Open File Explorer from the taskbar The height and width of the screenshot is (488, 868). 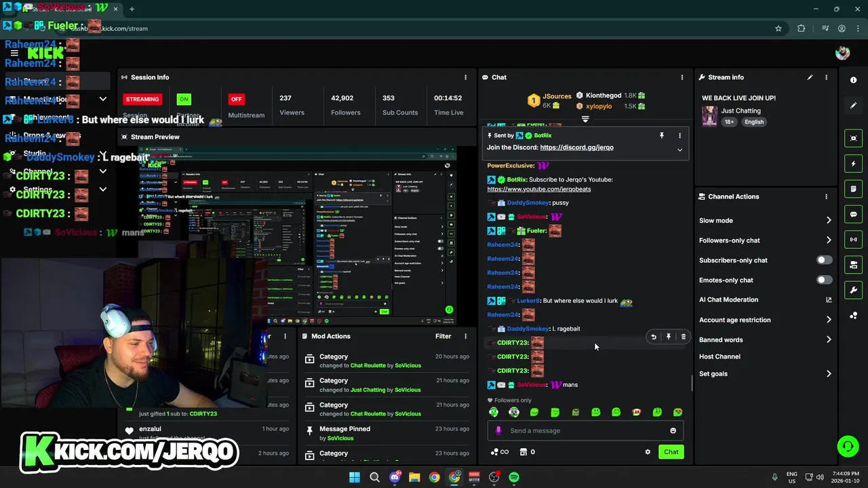(414, 477)
